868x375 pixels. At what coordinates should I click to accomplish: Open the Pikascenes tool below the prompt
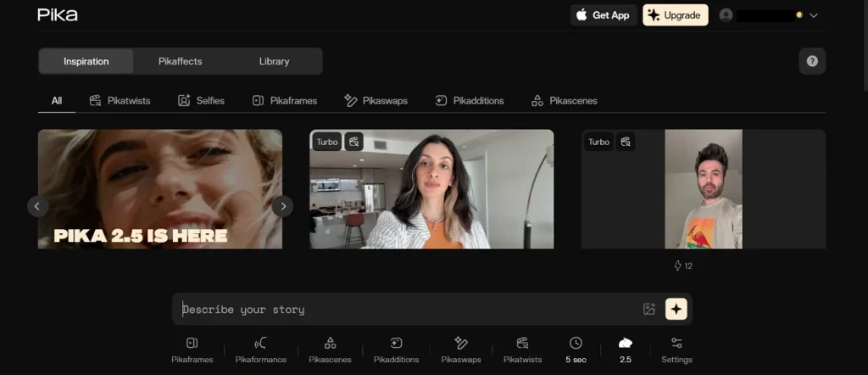[330, 350]
